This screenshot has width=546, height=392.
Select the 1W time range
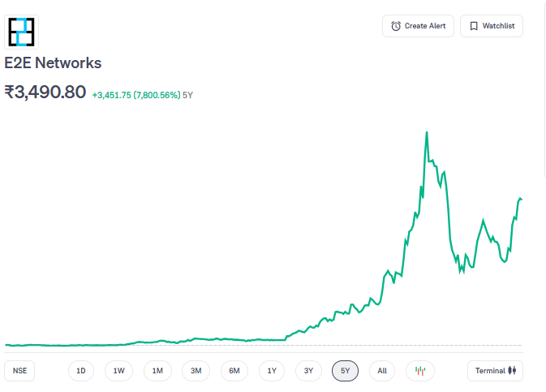pyautogui.click(x=118, y=371)
